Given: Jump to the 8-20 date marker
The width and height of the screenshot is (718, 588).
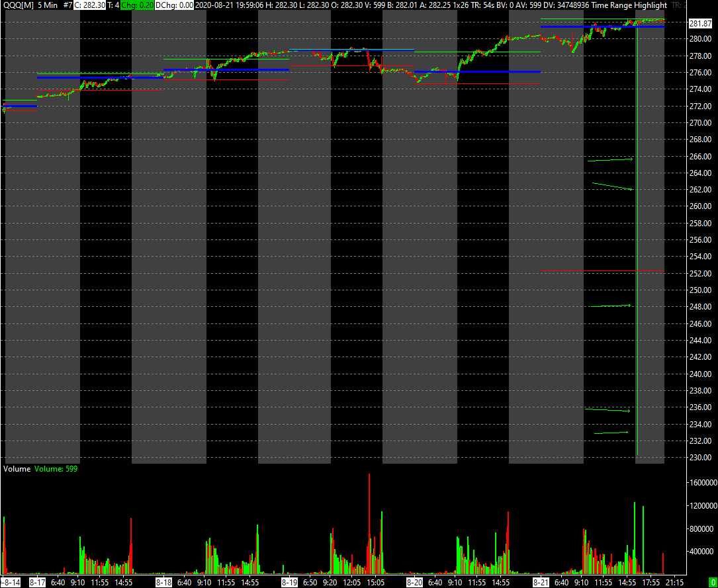Looking at the screenshot, I should click(414, 583).
